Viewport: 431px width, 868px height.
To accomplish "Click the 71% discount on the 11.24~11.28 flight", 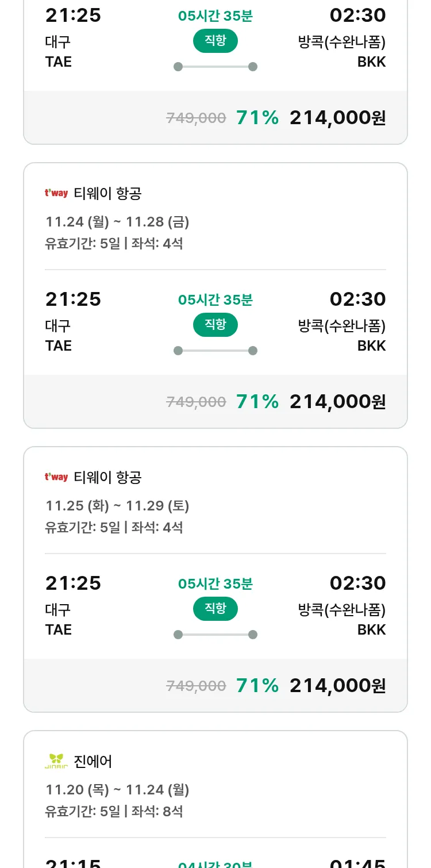I will pos(257,401).
